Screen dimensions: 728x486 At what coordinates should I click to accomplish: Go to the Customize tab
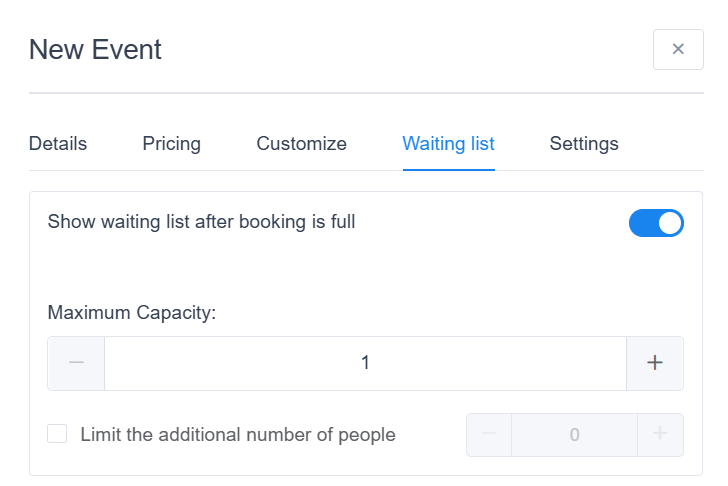pyautogui.click(x=301, y=144)
